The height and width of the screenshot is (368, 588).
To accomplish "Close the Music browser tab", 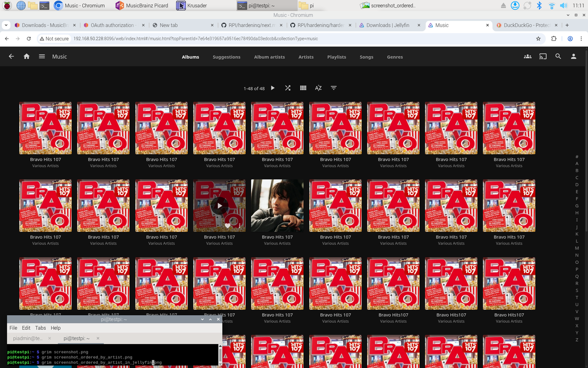I will (x=488, y=25).
